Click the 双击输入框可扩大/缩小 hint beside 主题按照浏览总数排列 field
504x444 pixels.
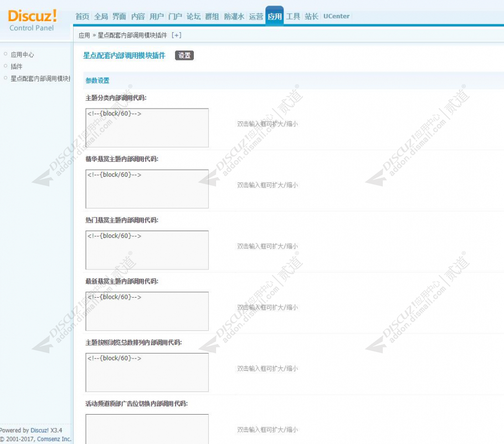pos(268,369)
